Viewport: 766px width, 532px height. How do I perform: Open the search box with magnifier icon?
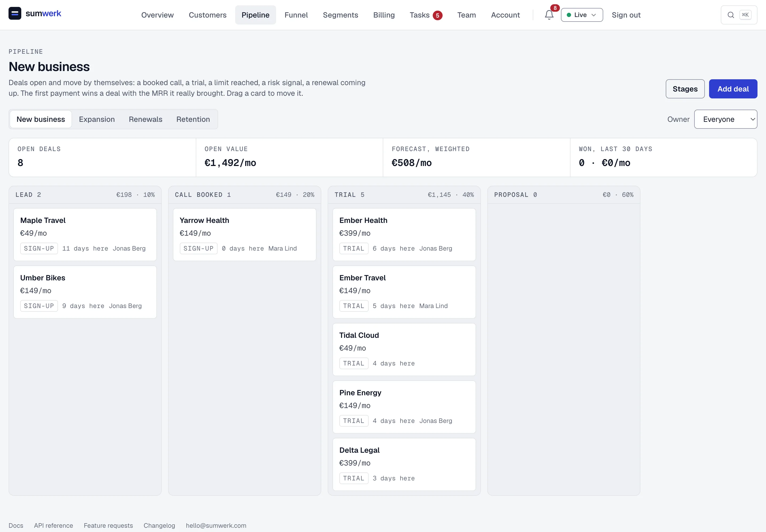tap(739, 15)
